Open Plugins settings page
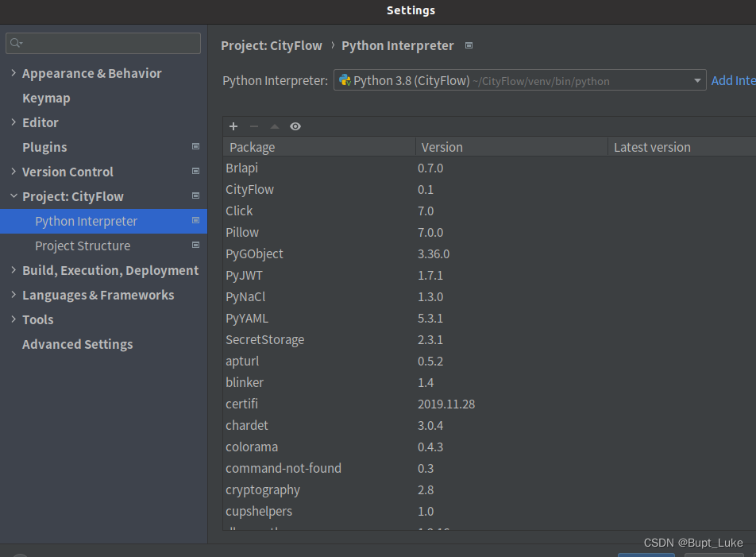This screenshot has height=557, width=756. coord(44,147)
